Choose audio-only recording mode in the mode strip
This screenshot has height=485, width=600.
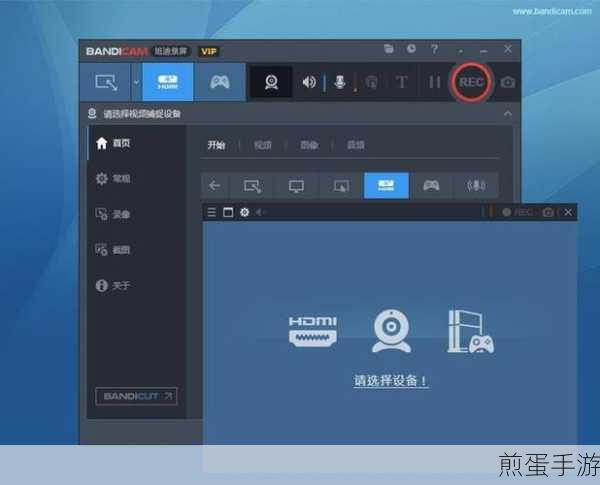coord(476,186)
